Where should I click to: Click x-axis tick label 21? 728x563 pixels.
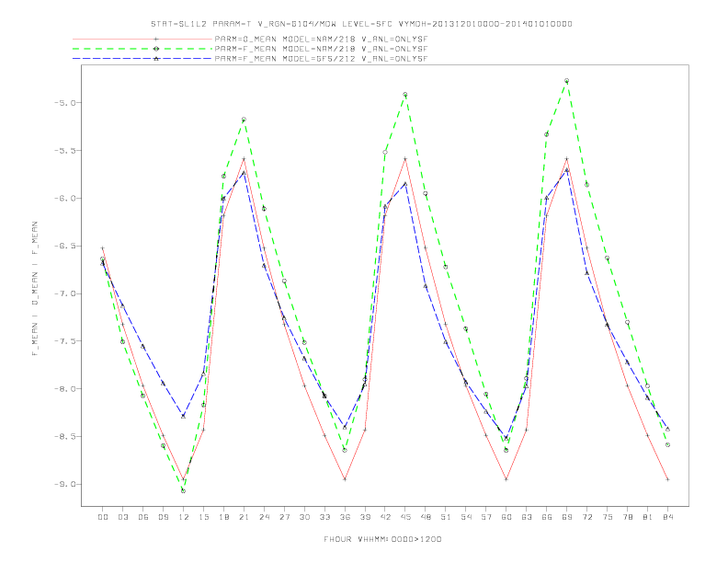point(244,517)
